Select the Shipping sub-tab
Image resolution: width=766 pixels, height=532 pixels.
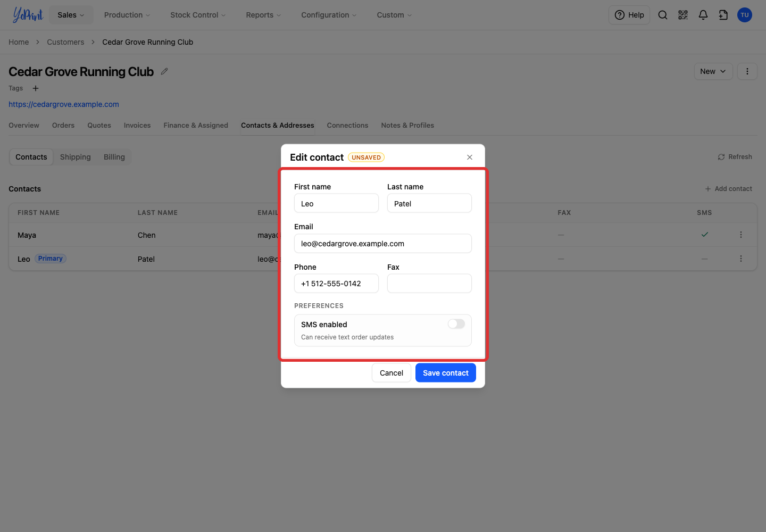click(x=76, y=157)
